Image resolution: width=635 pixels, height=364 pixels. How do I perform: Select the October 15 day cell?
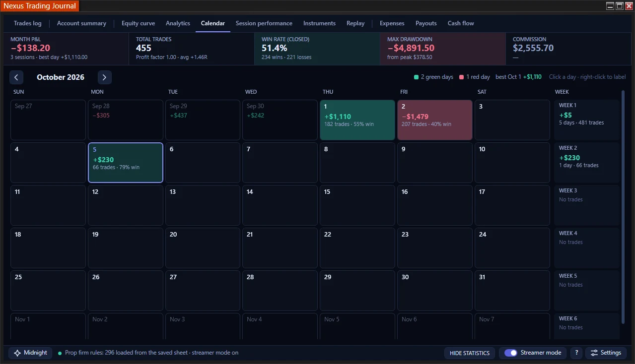pos(357,205)
